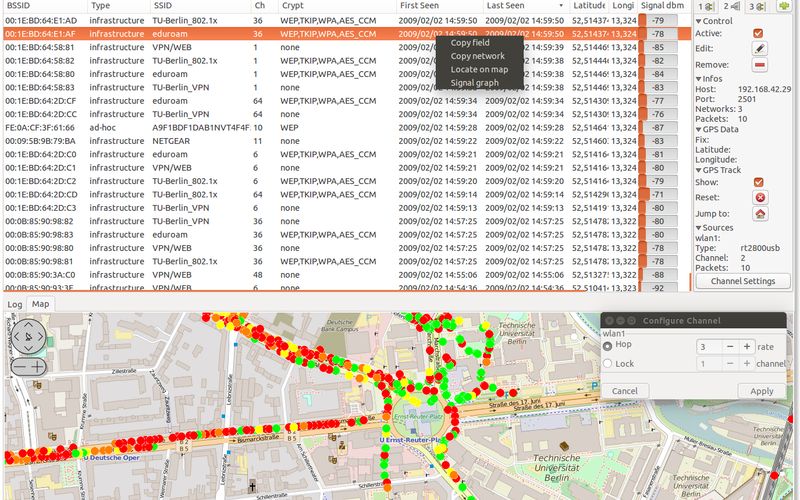
Task: Pan the map right with arrow
Action: coord(40,336)
